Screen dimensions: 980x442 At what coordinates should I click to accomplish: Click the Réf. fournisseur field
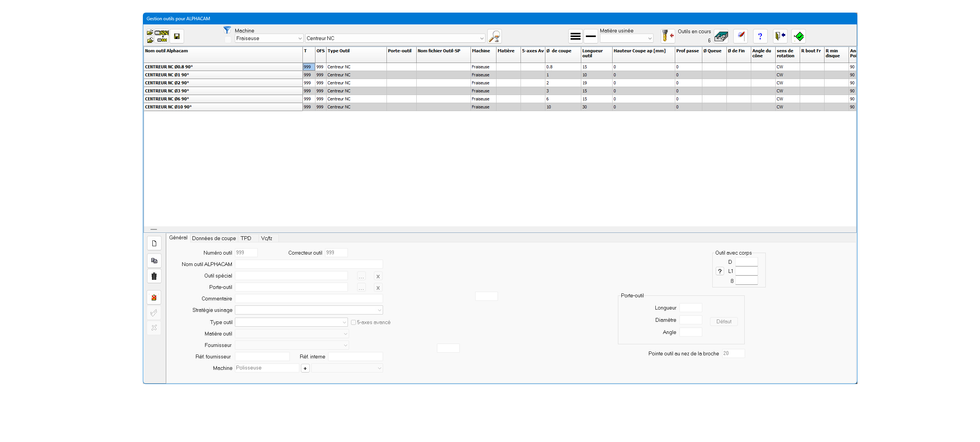(x=262, y=357)
